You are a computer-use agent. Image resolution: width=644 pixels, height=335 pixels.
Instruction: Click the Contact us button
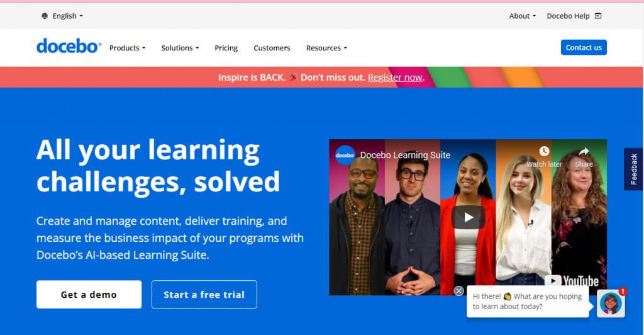pyautogui.click(x=584, y=47)
